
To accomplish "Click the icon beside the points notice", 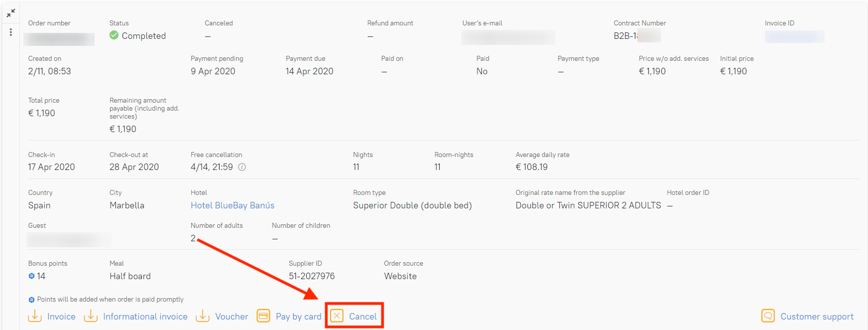I will point(31,300).
